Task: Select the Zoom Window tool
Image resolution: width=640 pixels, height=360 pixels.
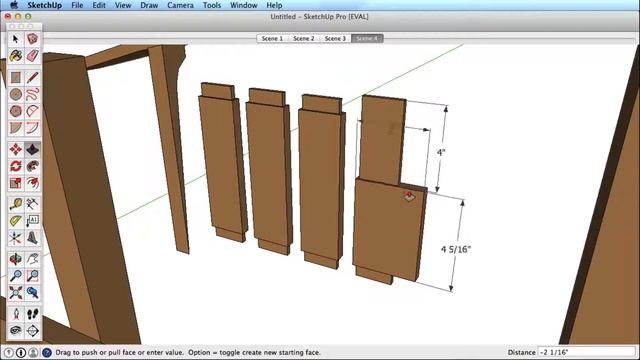Action: (x=33, y=276)
